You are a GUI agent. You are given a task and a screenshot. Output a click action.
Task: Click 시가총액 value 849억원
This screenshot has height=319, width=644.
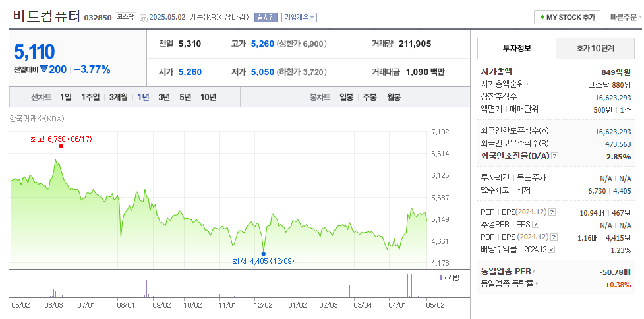[616, 72]
